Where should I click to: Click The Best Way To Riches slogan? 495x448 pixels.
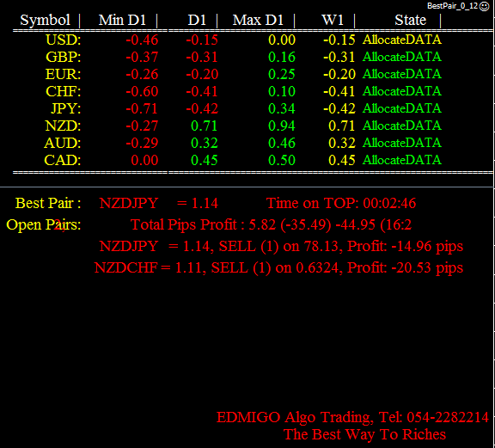point(364,434)
